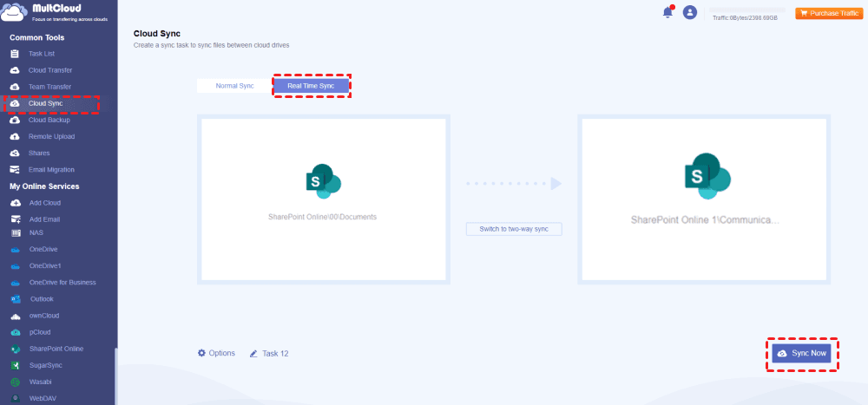Click the pCloud icon in sidebar
868x405 pixels.
click(16, 332)
